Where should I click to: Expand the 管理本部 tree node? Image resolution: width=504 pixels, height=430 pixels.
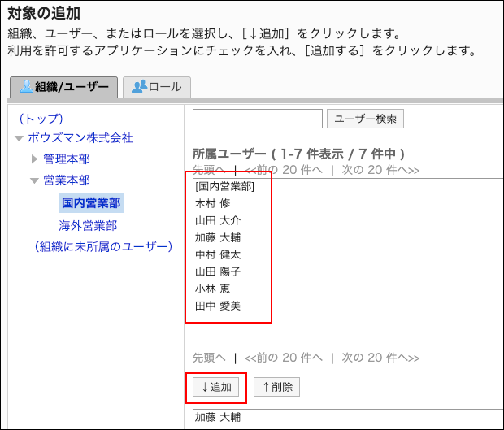(x=34, y=159)
